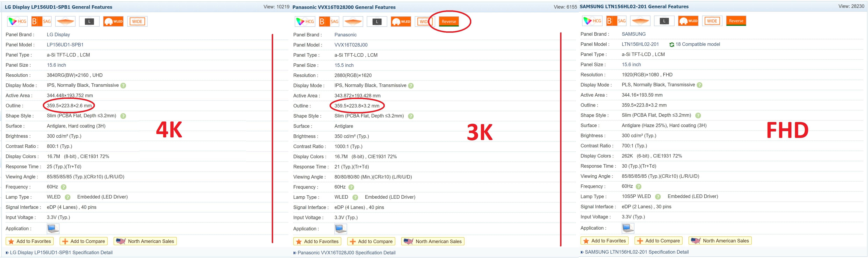Viewport: 868px width, 258px height.
Task: Click the 343.872×193.428 mm active area value
Action: 358,96
